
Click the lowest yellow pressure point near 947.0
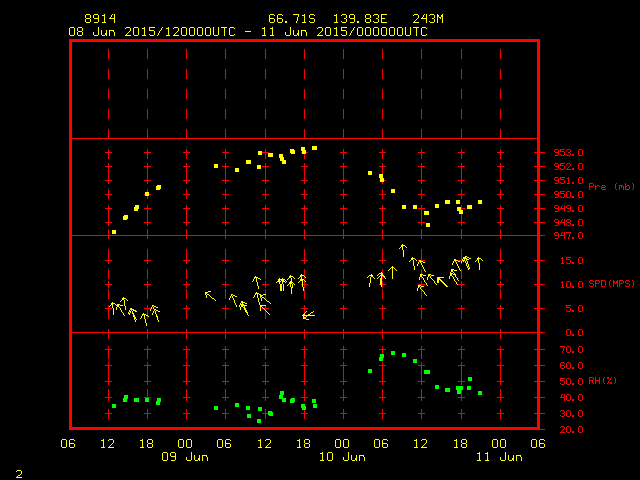pyautogui.click(x=114, y=232)
